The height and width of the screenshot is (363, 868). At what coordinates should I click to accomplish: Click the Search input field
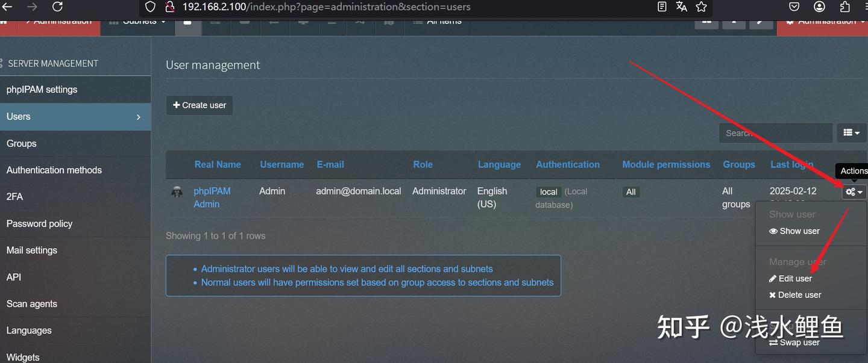(x=776, y=132)
